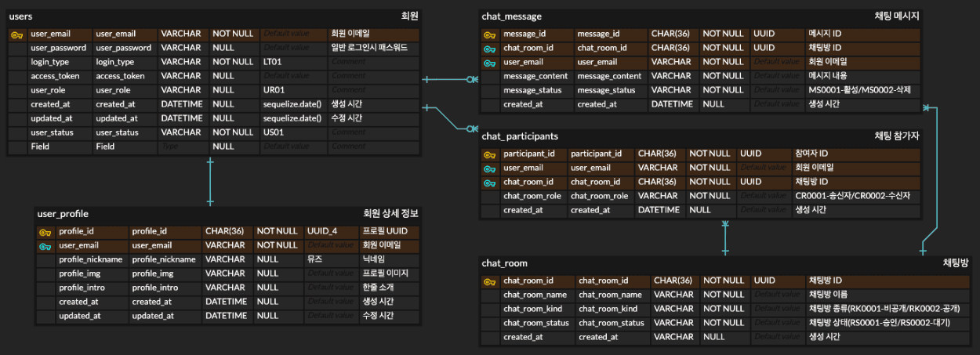Select the user_profile table title

pyautogui.click(x=63, y=213)
